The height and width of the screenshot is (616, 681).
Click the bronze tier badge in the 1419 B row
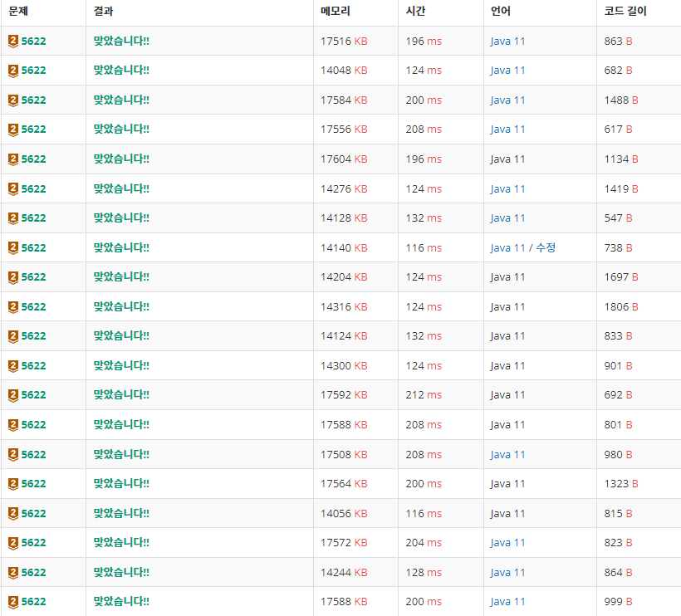[x=13, y=188]
